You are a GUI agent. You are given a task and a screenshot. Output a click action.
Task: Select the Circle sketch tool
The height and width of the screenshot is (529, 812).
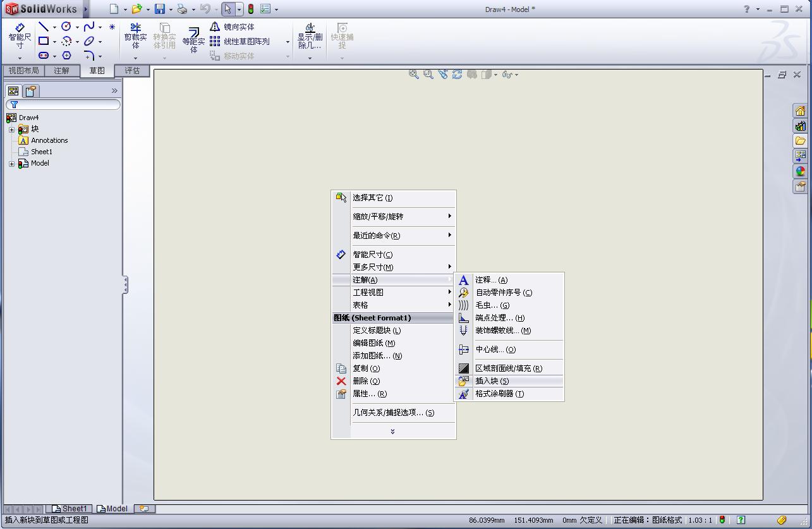[66, 27]
